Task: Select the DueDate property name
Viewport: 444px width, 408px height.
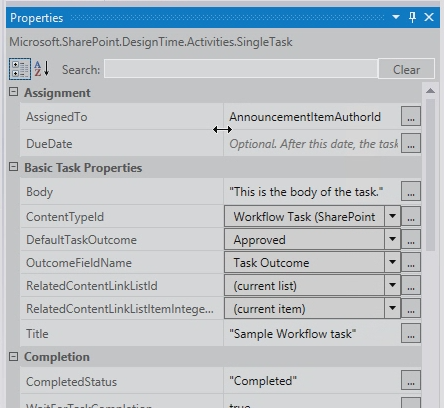Action: point(49,144)
